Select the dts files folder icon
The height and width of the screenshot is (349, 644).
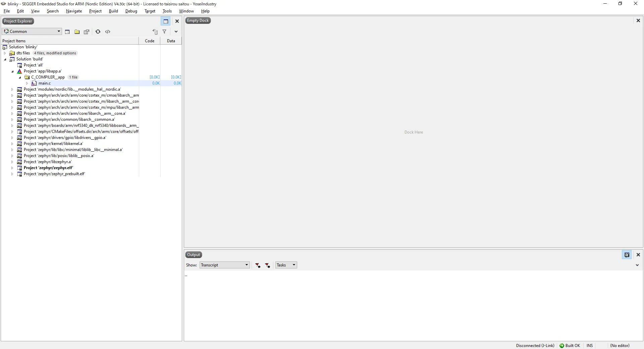[x=12, y=53]
